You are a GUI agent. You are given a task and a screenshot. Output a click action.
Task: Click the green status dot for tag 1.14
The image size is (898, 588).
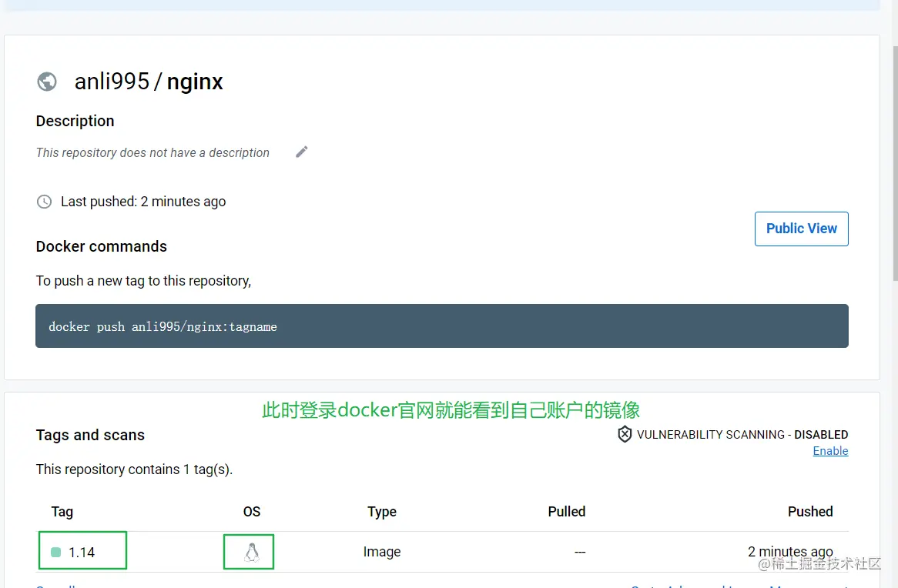coord(55,552)
